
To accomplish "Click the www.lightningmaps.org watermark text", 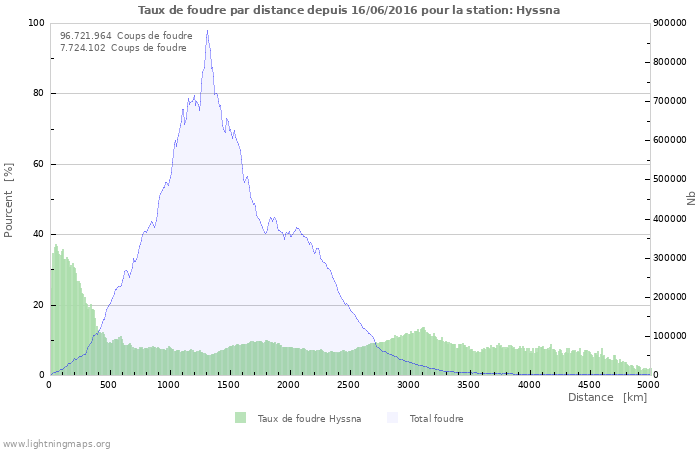I will pyautogui.click(x=56, y=443).
